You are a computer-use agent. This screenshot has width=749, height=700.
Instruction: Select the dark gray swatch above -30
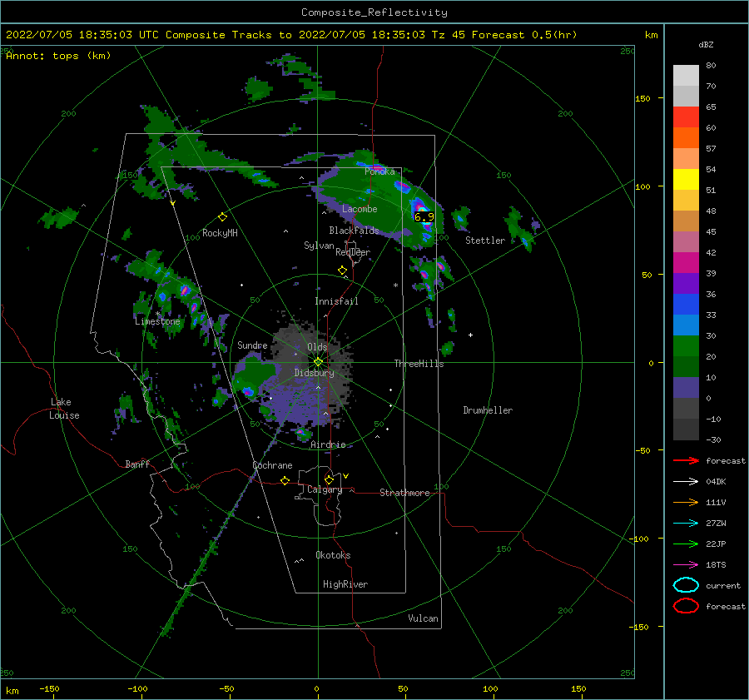pyautogui.click(x=686, y=429)
